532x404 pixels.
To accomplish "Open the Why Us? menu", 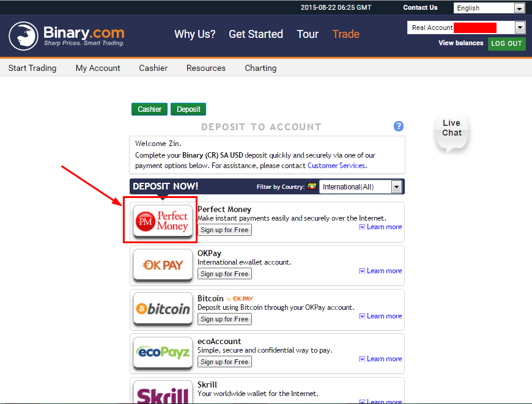I will click(194, 34).
